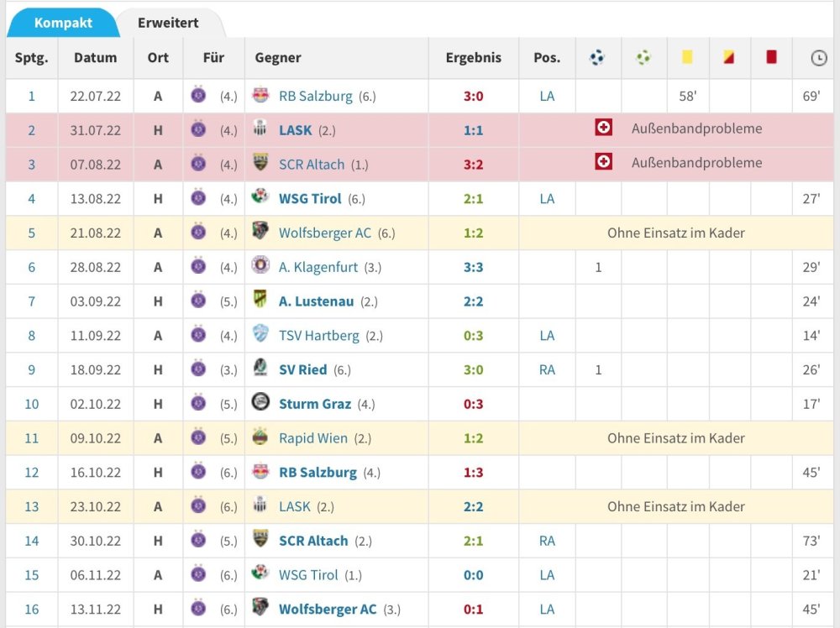The width and height of the screenshot is (840, 628).
Task: Click Austria Wien crest in matchday 9 row
Action: pos(198,369)
